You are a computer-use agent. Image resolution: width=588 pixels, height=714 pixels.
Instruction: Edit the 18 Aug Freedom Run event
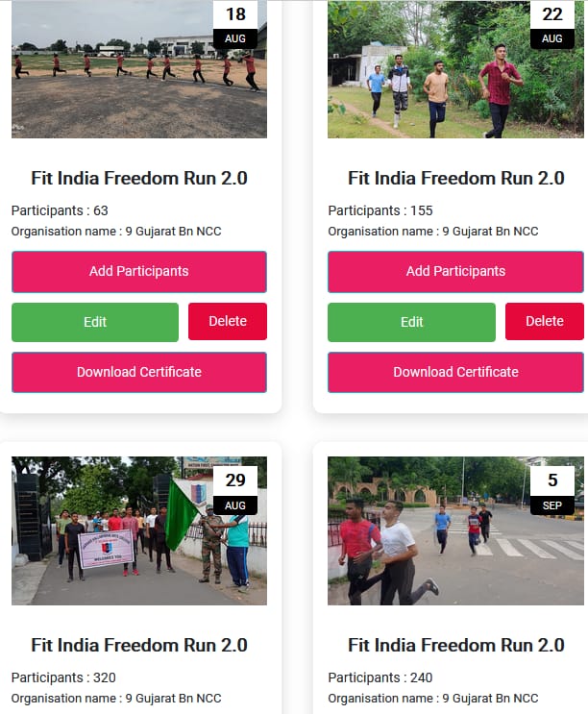tap(95, 322)
